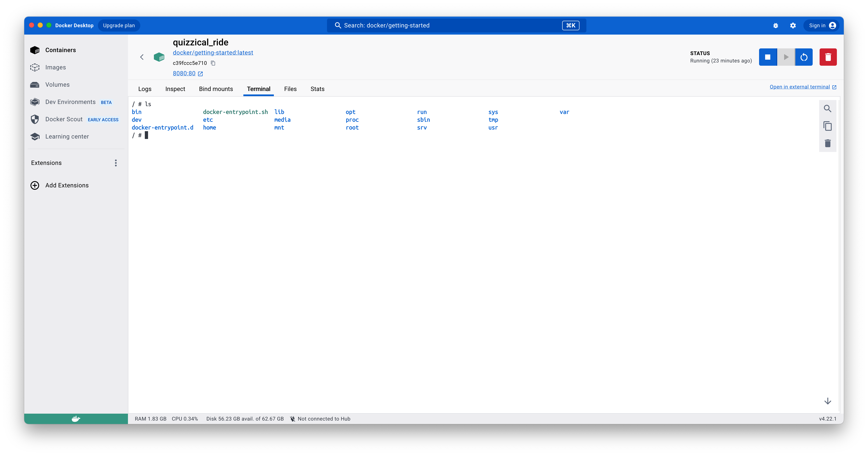Click the Start container play button
This screenshot has width=868, height=456.
(x=786, y=57)
